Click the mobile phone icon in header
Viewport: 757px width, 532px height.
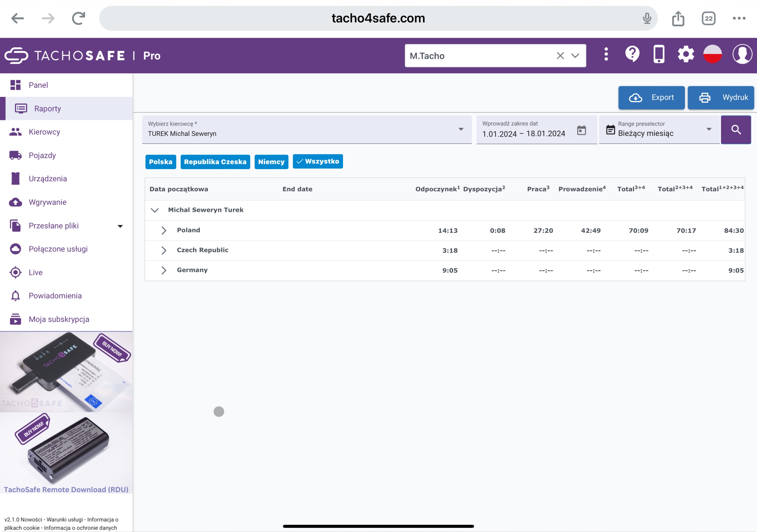click(x=659, y=54)
